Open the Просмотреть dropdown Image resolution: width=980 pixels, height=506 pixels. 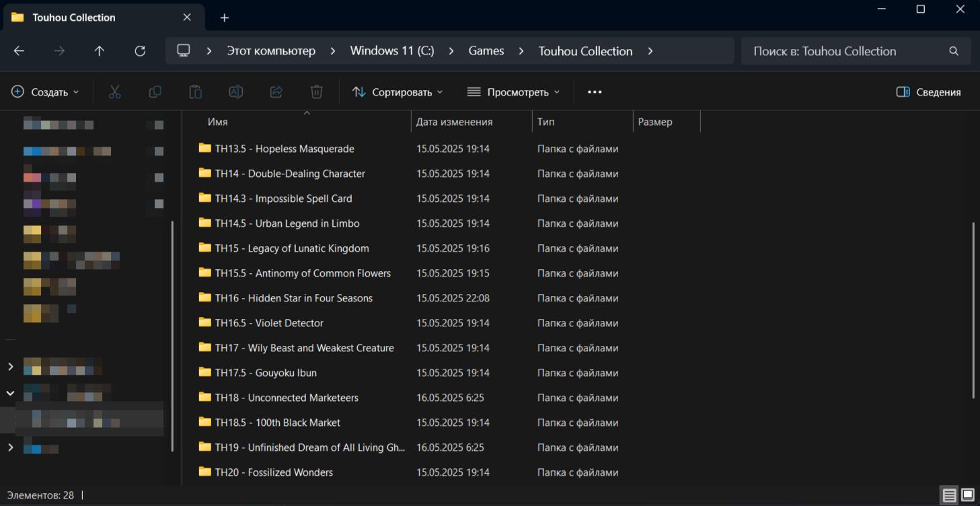[513, 92]
